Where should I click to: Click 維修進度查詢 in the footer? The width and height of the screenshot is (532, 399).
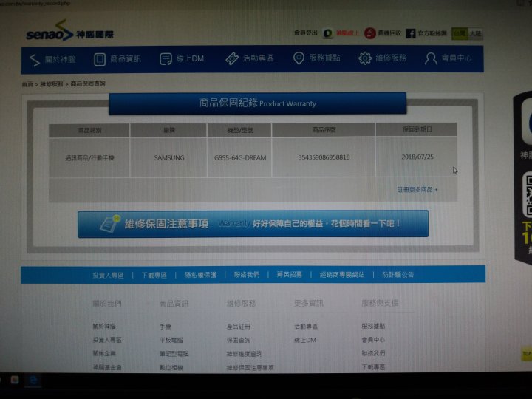(245, 354)
